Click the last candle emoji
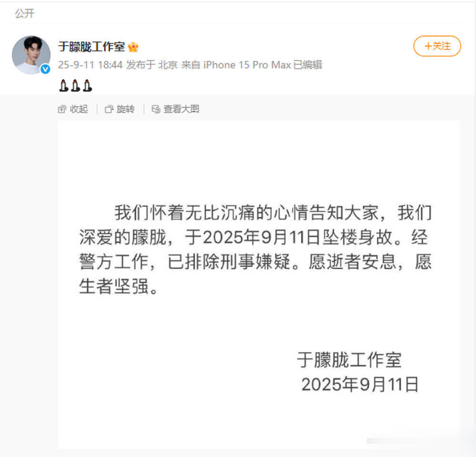This screenshot has width=476, height=457. (88, 86)
